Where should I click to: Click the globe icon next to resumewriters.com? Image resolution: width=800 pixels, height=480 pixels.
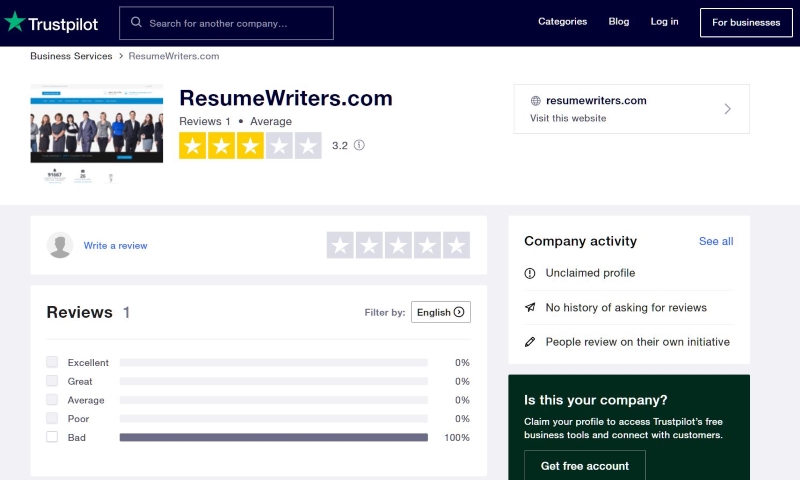point(535,100)
